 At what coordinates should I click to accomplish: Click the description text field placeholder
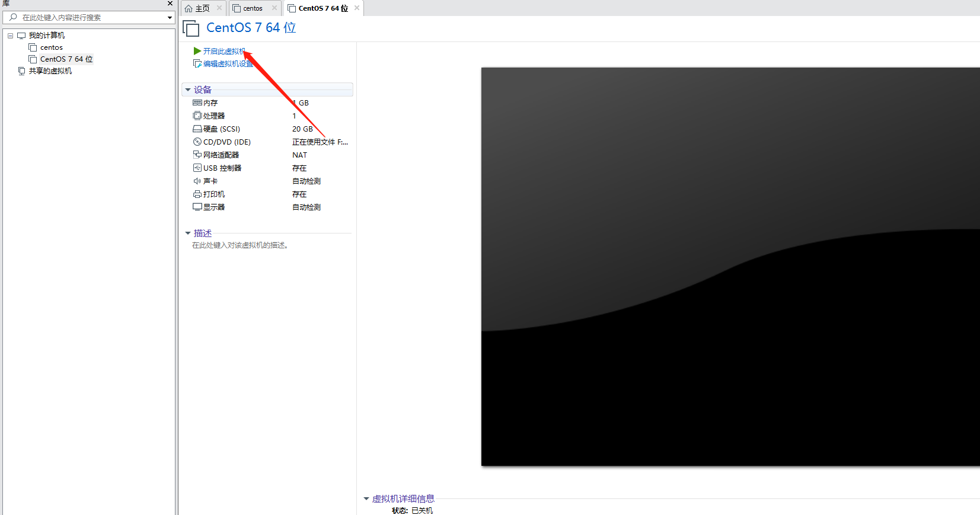click(240, 245)
